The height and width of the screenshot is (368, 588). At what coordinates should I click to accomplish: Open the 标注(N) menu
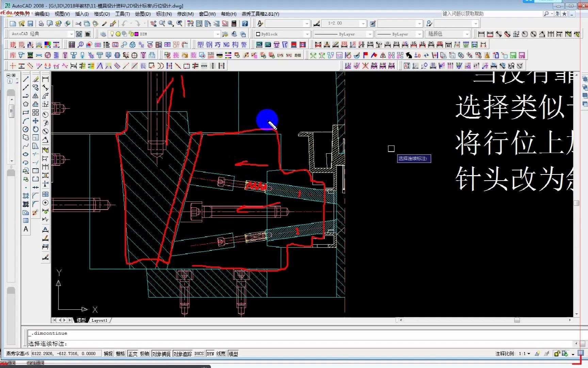[163, 14]
